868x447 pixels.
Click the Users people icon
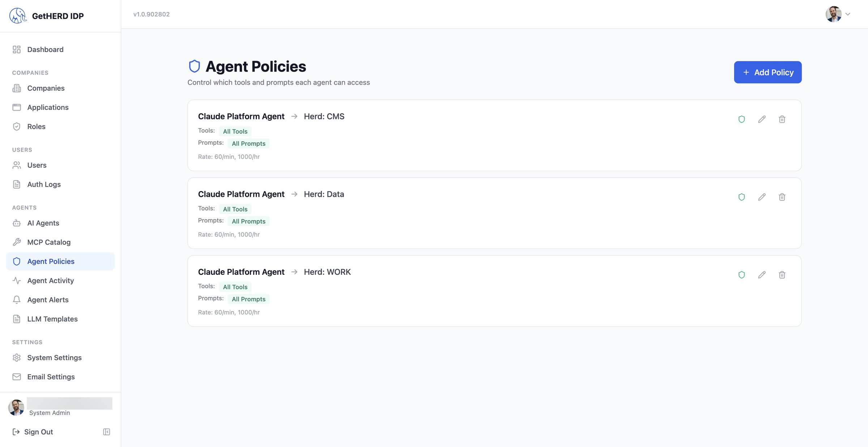17,165
